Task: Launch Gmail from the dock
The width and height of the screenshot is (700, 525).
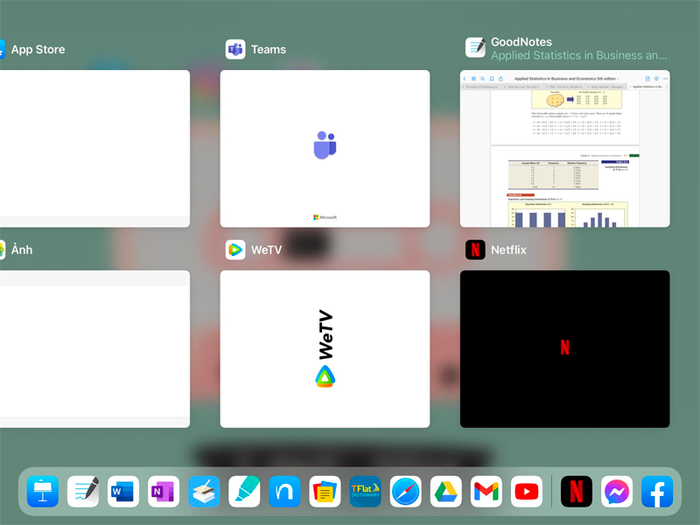Action: tap(486, 491)
